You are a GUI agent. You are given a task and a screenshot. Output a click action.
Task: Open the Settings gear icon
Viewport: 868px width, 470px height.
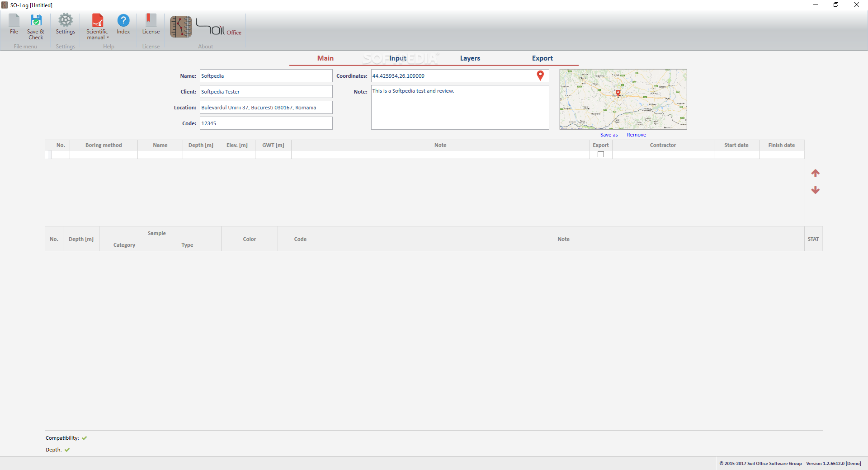(x=66, y=24)
